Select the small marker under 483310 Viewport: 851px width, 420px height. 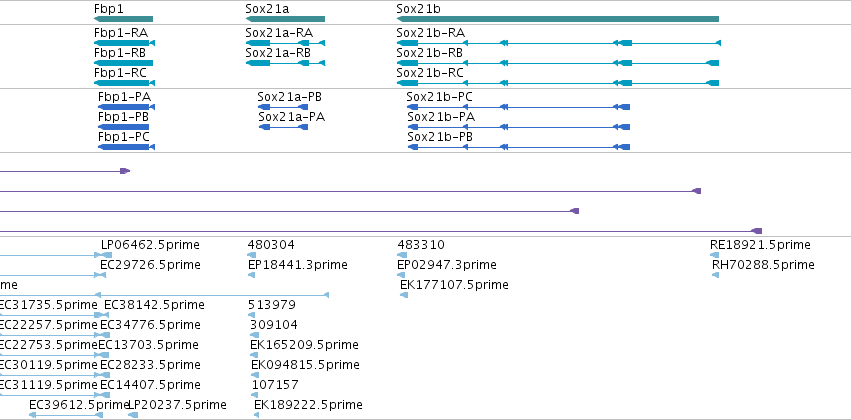[402, 255]
